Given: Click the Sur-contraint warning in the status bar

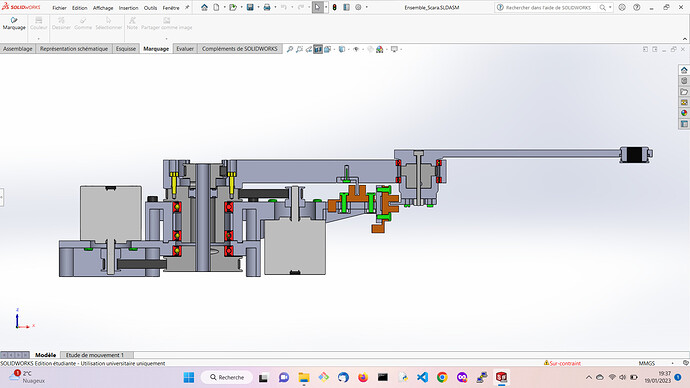Looking at the screenshot, I should [562, 363].
